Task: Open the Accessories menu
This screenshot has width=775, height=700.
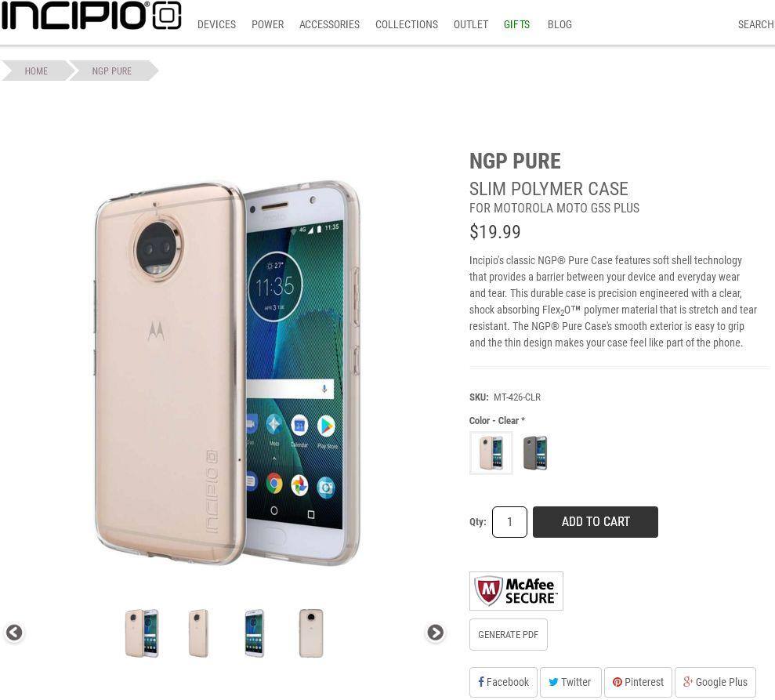Action: click(329, 25)
